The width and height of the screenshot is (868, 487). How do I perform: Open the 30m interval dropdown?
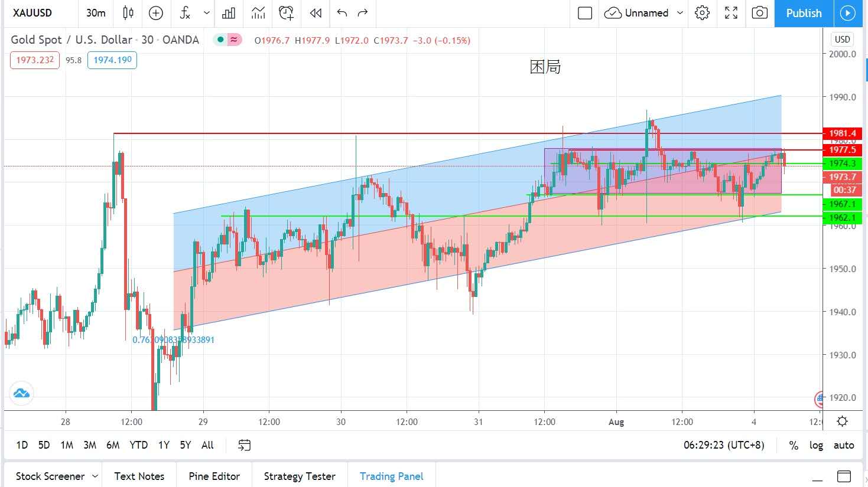click(96, 13)
